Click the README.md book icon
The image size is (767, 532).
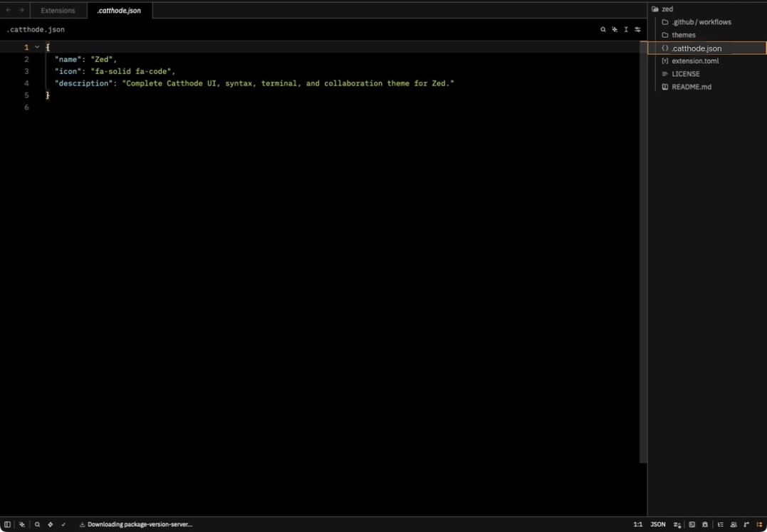[x=664, y=87]
